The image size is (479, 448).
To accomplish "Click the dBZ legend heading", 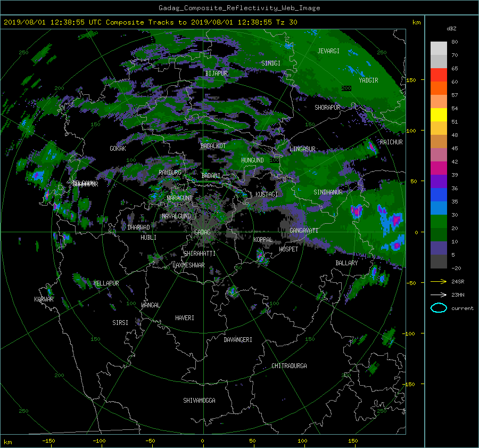I will (x=451, y=28).
